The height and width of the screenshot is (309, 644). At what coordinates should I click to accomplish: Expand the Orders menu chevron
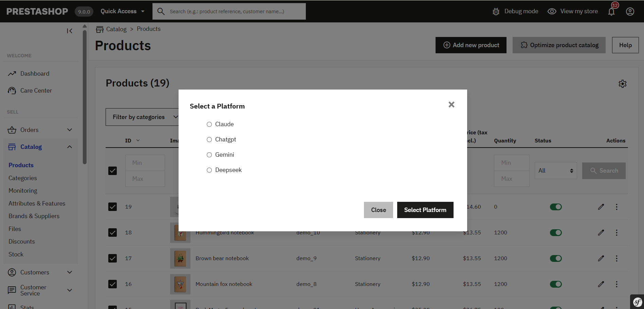(x=70, y=130)
